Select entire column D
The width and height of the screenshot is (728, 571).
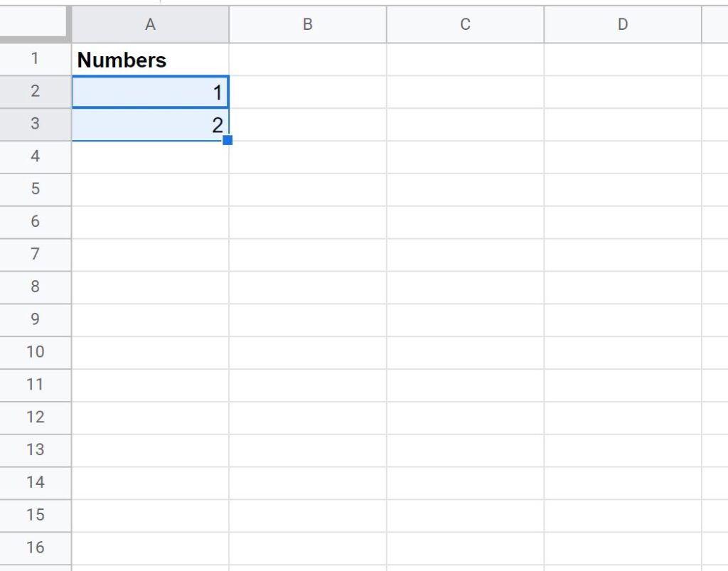(623, 24)
